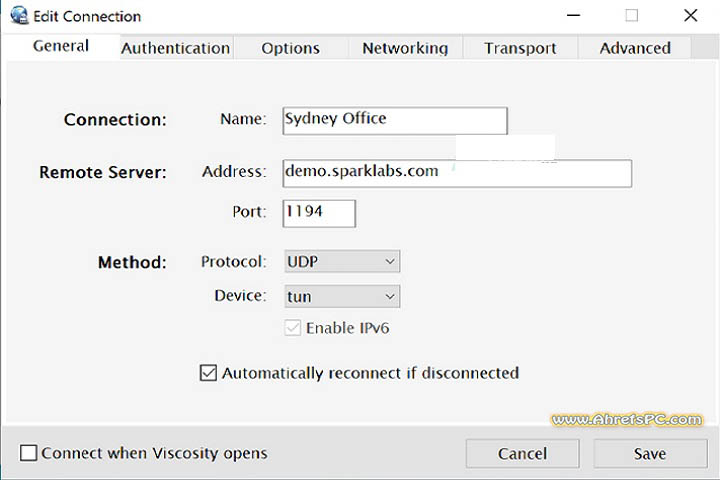Screen dimensions: 720x480
Task: Click the connection Name input field
Action: [x=395, y=120]
